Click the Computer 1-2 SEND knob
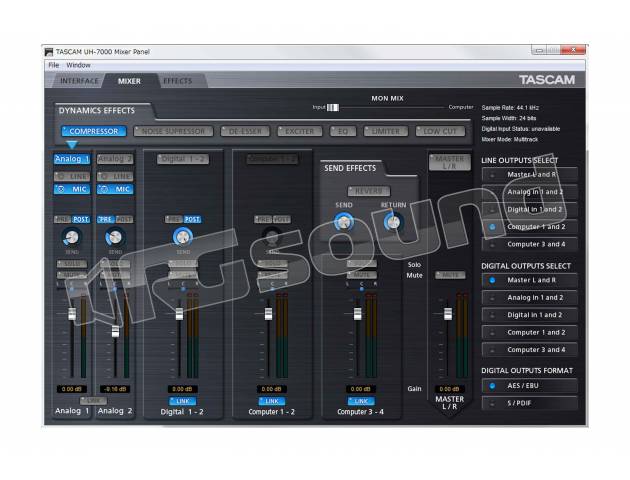The width and height of the screenshot is (630, 480). 272,237
